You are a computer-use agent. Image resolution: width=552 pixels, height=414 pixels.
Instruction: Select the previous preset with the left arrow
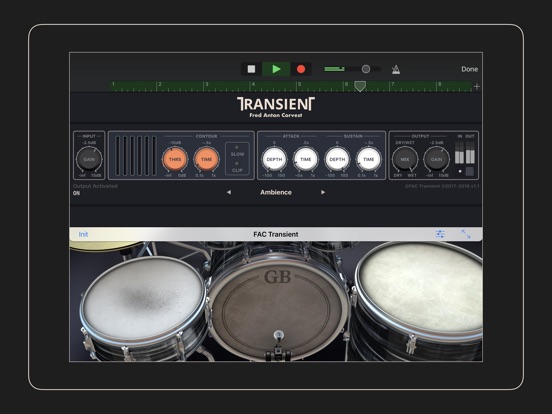[229, 192]
